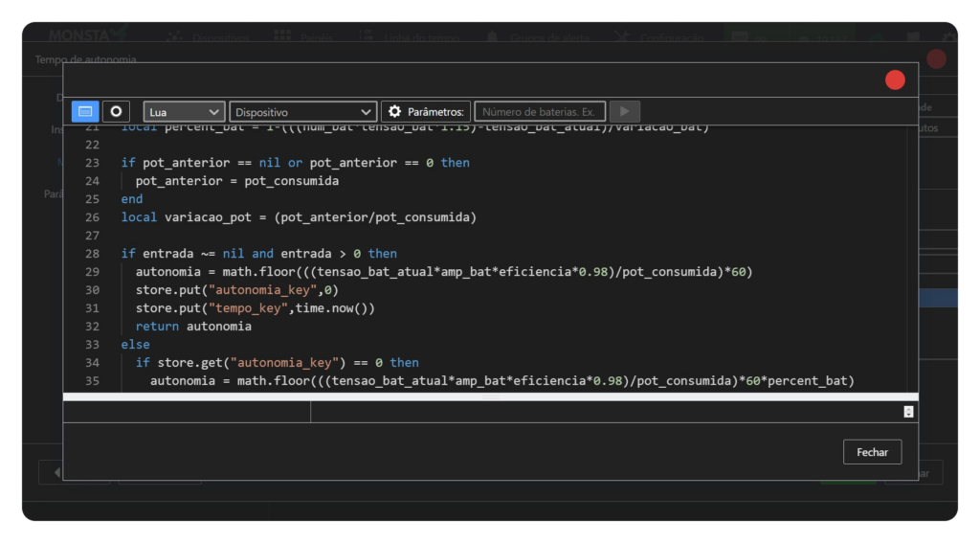
Task: Click line 28 'if entrada ~= nil'
Action: pos(258,254)
